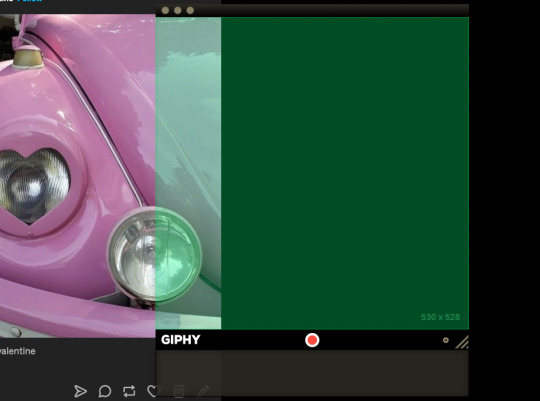Screen dimensions: 540x401
Task: Click the trash delete icon
Action: pos(179,391)
